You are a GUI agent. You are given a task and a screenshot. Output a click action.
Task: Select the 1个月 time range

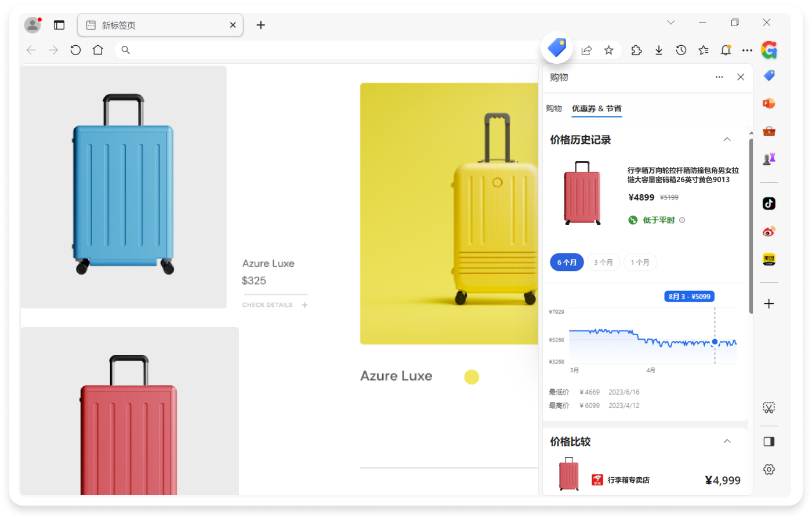tap(640, 263)
